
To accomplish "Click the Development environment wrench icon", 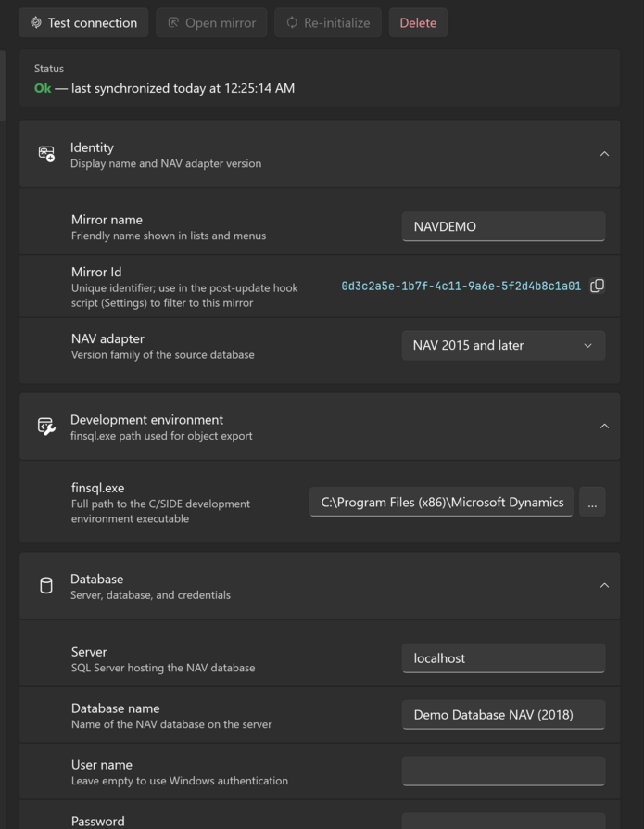I will [x=46, y=427].
